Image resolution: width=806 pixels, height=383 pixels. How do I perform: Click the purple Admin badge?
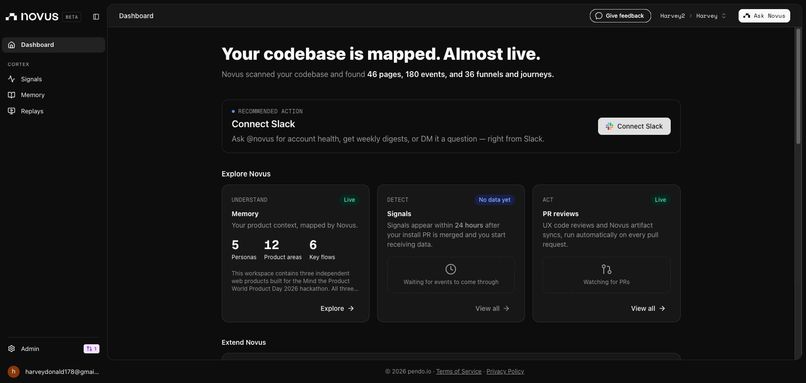click(x=91, y=349)
